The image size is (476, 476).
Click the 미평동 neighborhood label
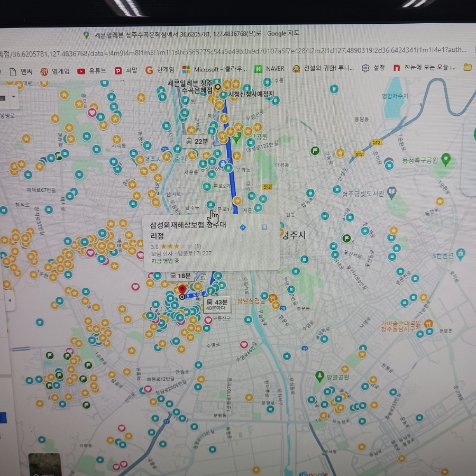pyautogui.click(x=86, y=445)
